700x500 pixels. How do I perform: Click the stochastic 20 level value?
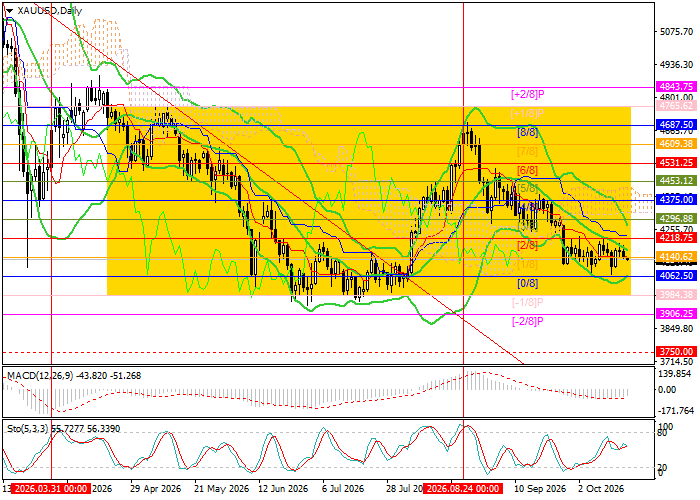(x=662, y=468)
